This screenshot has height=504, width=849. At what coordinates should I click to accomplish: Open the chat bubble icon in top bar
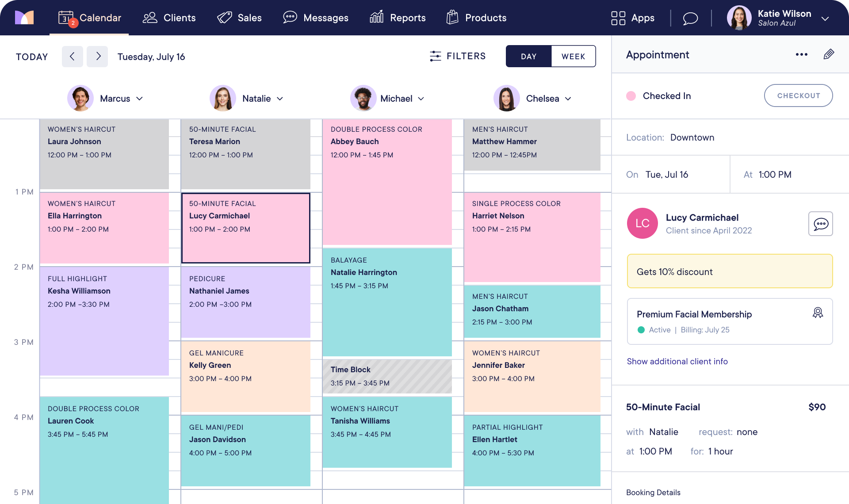pos(690,18)
